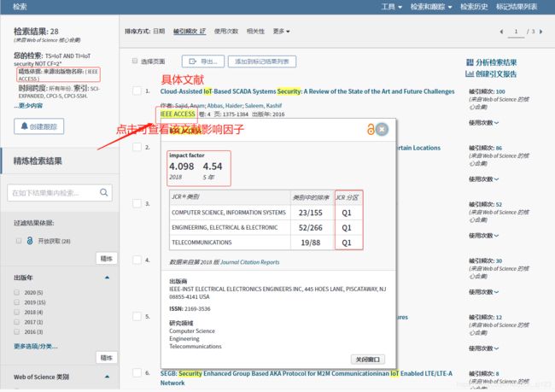
Task: Click 精炼 button under open access filter
Action: [x=106, y=259]
